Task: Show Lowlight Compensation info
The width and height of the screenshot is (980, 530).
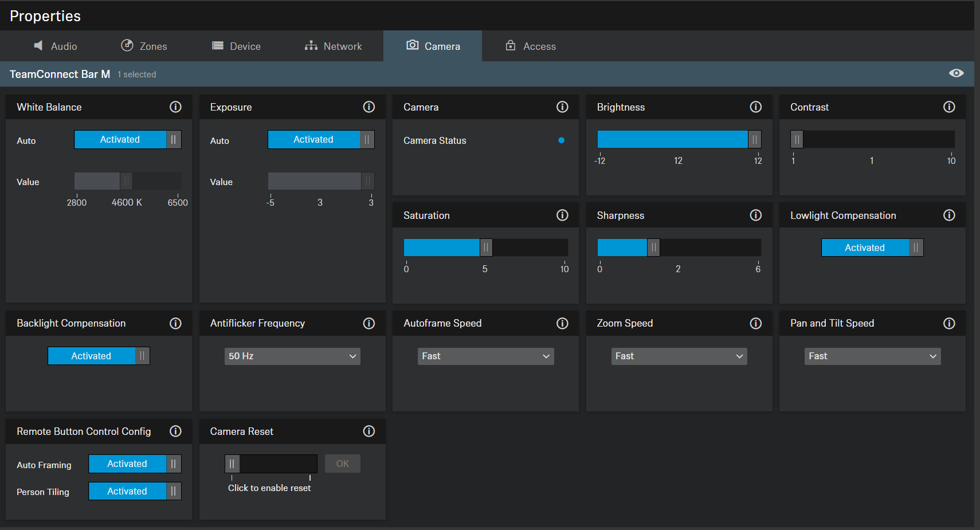Action: 949,215
